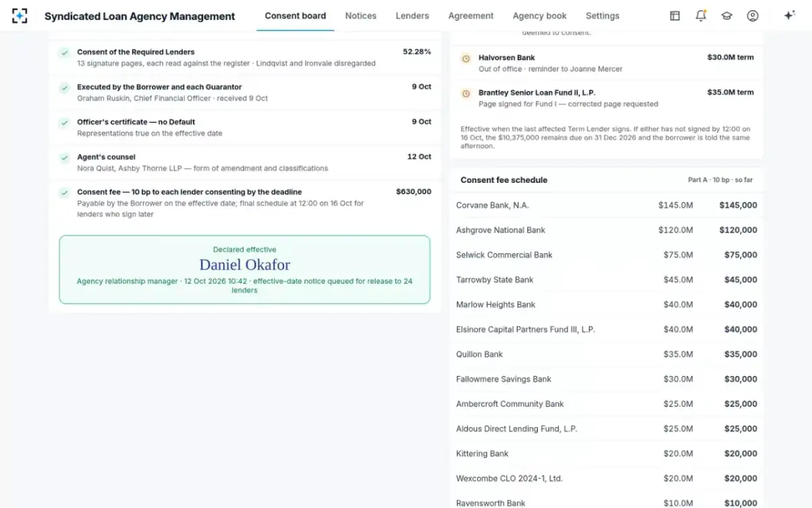The width and height of the screenshot is (812, 508).
Task: Click Ashgrove National Bank's $120.0M commitment
Action: point(675,230)
